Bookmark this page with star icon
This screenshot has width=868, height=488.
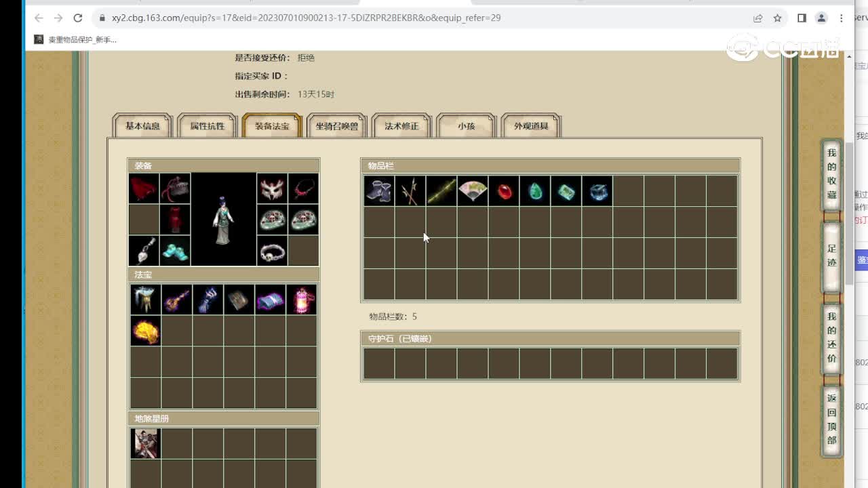coord(778,18)
